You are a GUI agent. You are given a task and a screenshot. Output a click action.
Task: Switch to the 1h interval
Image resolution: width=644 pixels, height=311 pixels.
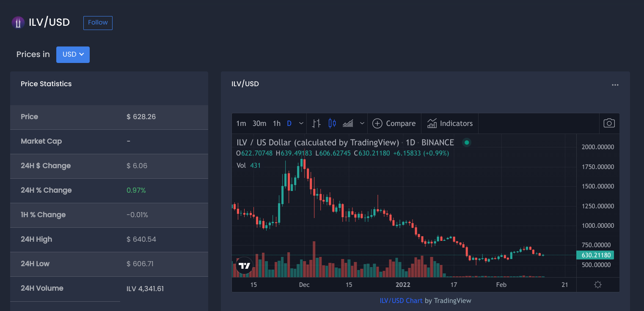[x=277, y=123]
